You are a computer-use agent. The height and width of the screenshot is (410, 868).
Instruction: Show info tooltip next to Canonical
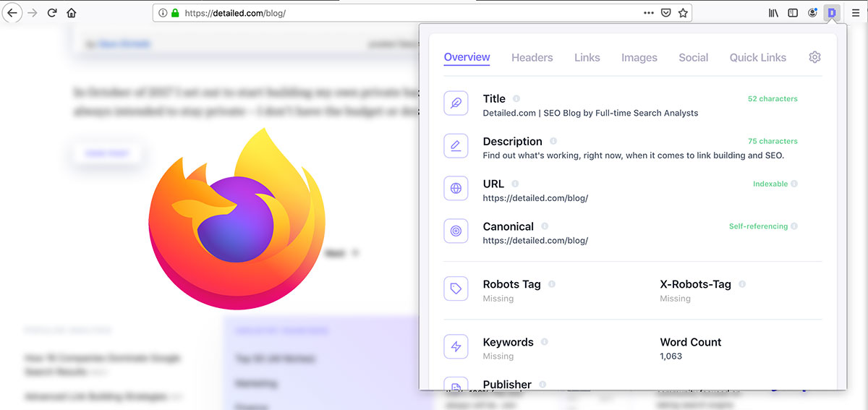coord(545,226)
